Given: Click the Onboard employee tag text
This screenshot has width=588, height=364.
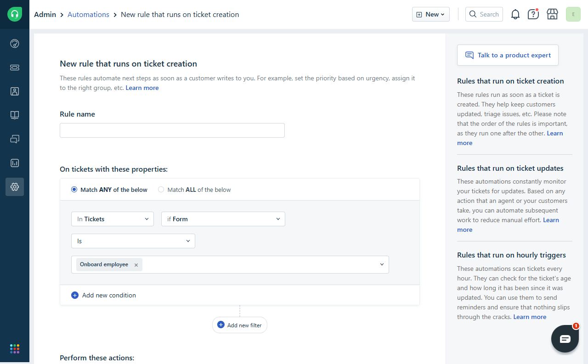Looking at the screenshot, I should [x=104, y=264].
